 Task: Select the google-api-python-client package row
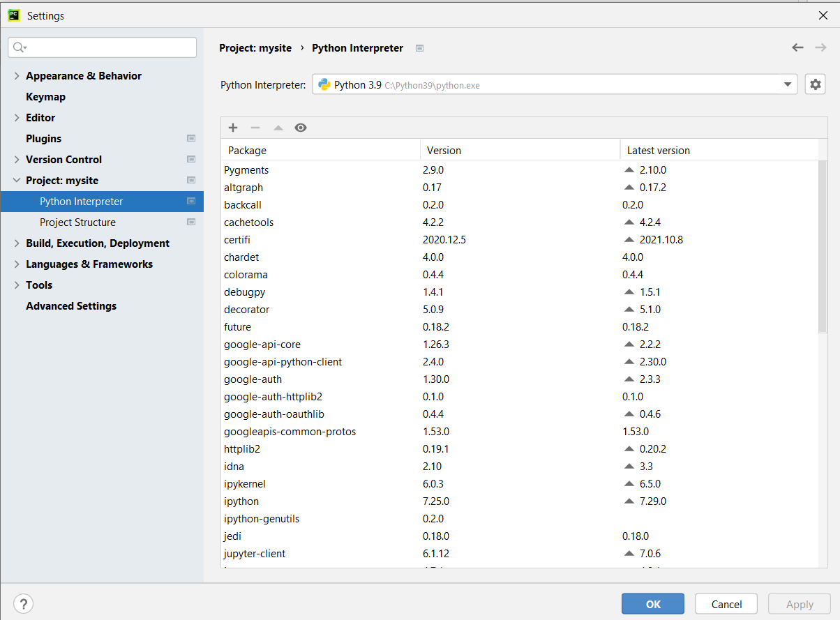pos(520,362)
